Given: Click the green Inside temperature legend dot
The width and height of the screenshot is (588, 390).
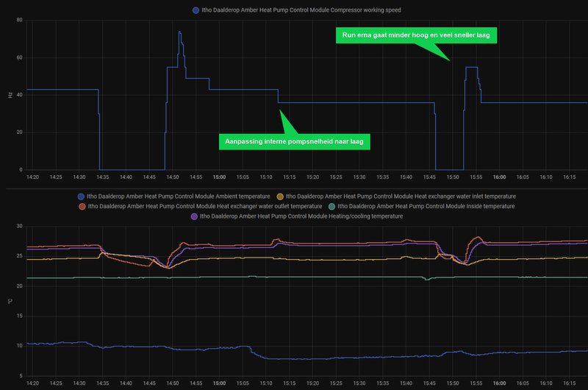Looking at the screenshot, I should click(331, 207).
